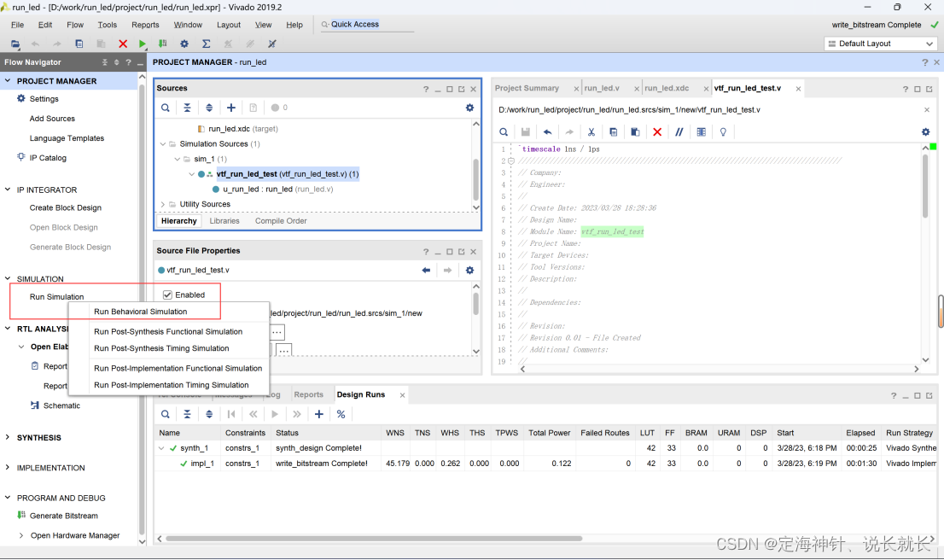Search in the text editor toolbar
The height and width of the screenshot is (560, 944).
504,131
